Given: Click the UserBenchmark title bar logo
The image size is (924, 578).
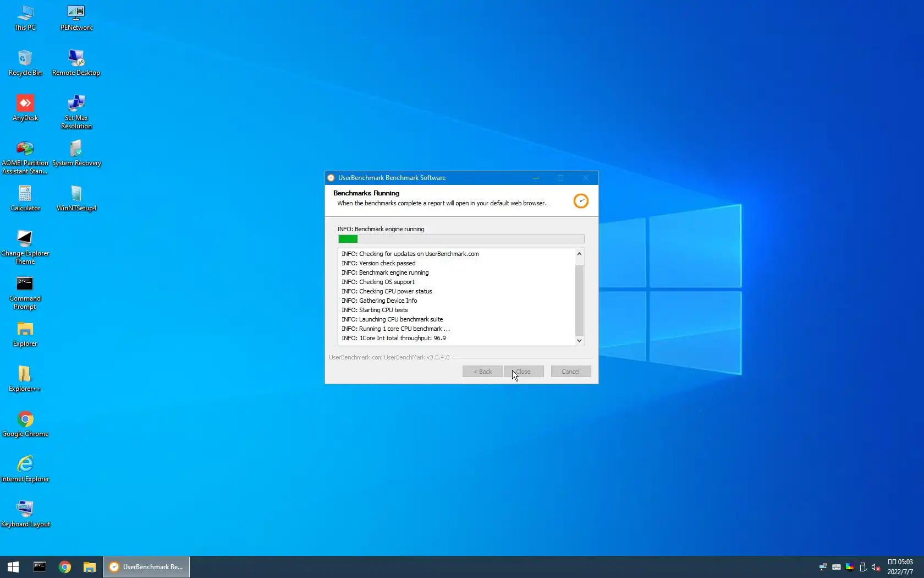Looking at the screenshot, I should pos(331,178).
